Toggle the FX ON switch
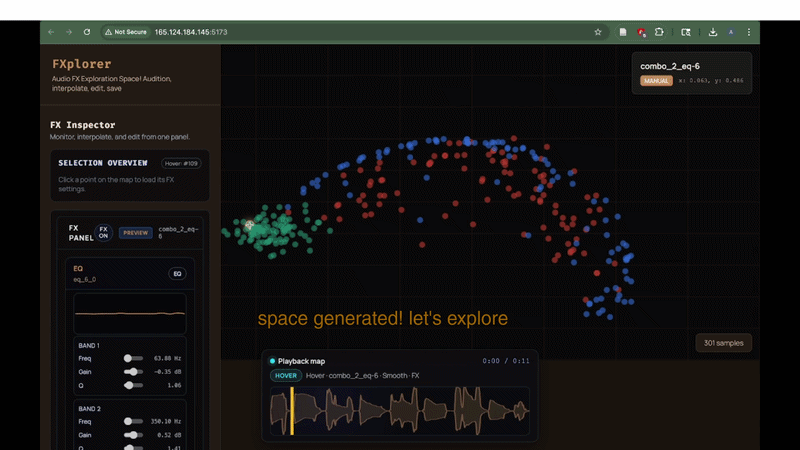 coord(104,233)
